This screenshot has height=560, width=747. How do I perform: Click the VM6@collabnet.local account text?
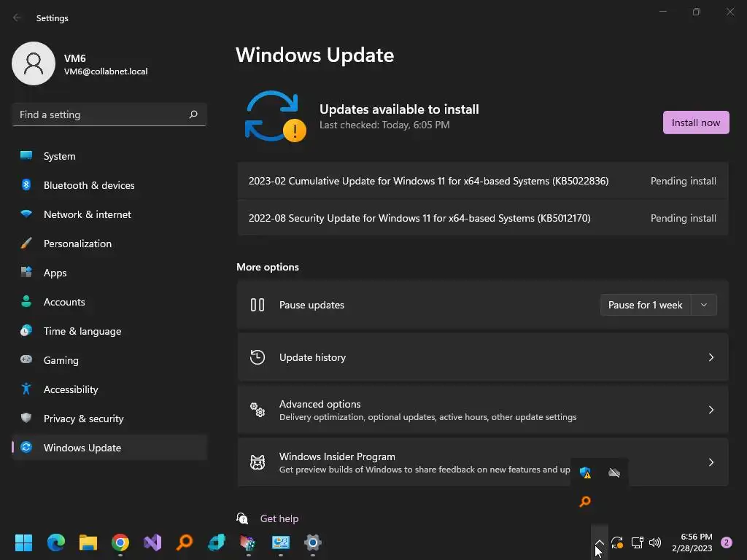pos(106,71)
